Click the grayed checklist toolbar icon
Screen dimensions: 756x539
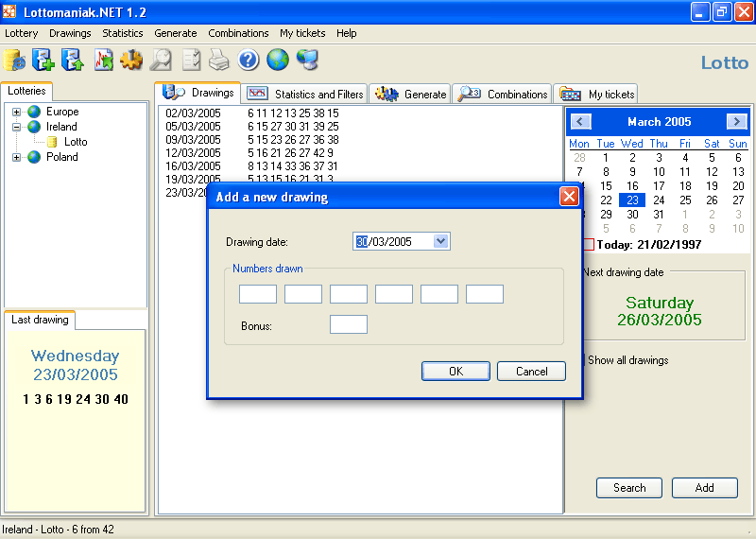(x=191, y=61)
